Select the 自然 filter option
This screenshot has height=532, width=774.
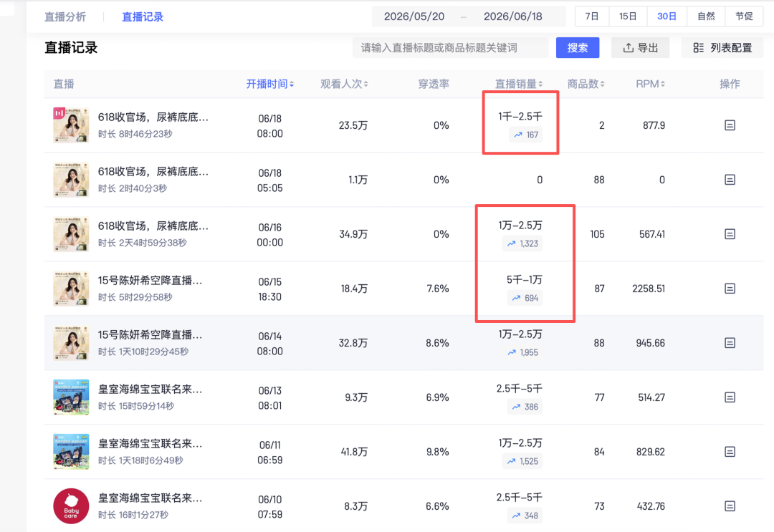click(706, 16)
